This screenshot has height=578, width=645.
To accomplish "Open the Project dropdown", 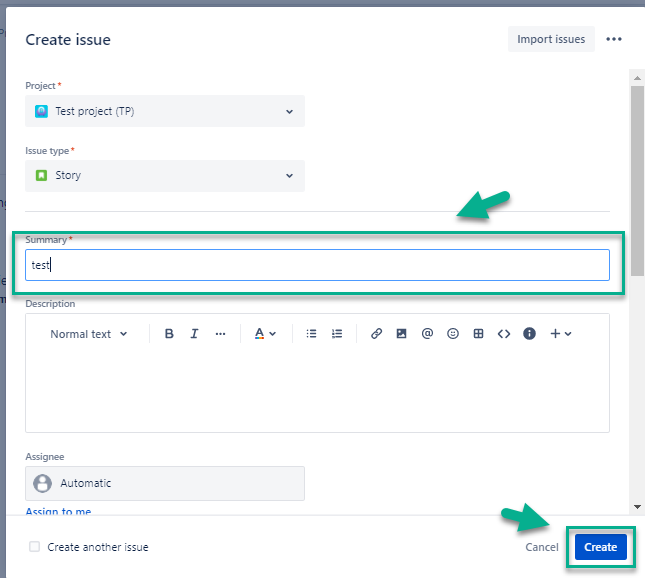I will pos(165,111).
